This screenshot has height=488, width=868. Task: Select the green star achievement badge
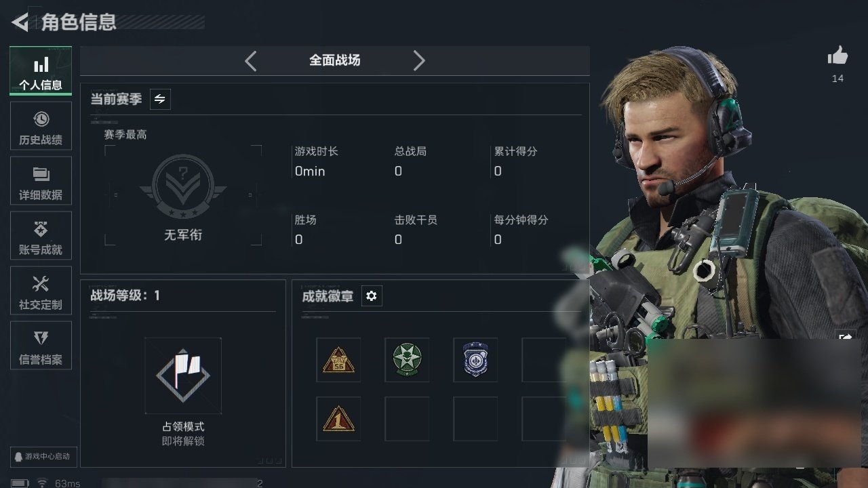[407, 360]
